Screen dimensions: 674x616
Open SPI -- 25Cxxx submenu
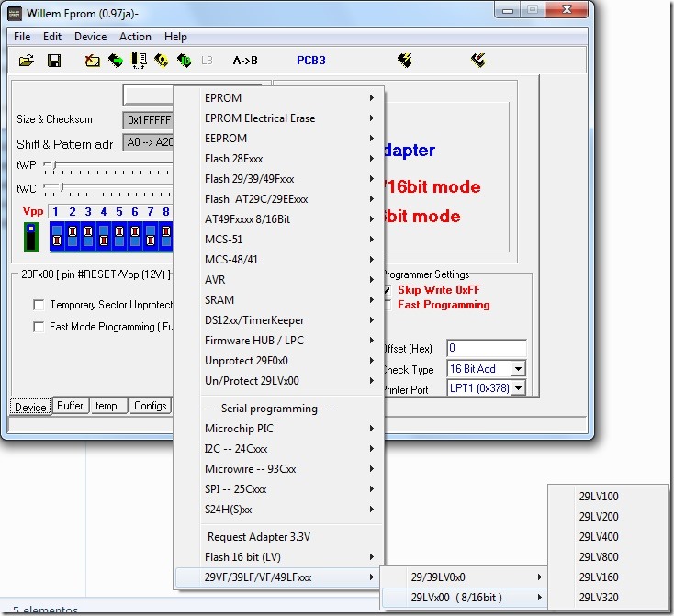tap(279, 489)
